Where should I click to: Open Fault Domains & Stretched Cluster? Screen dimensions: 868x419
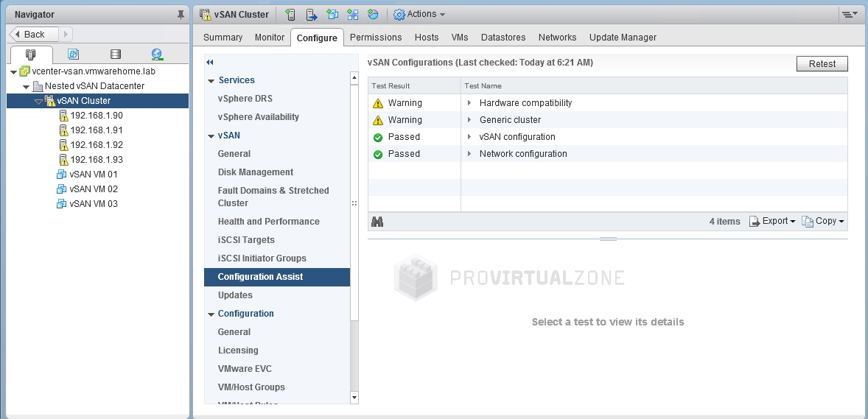[x=273, y=197]
